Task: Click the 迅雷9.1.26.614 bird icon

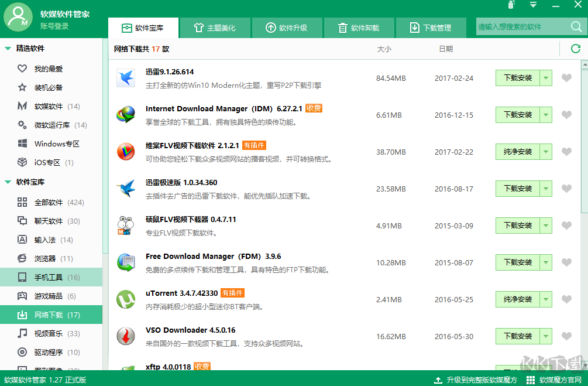Action: [126, 78]
